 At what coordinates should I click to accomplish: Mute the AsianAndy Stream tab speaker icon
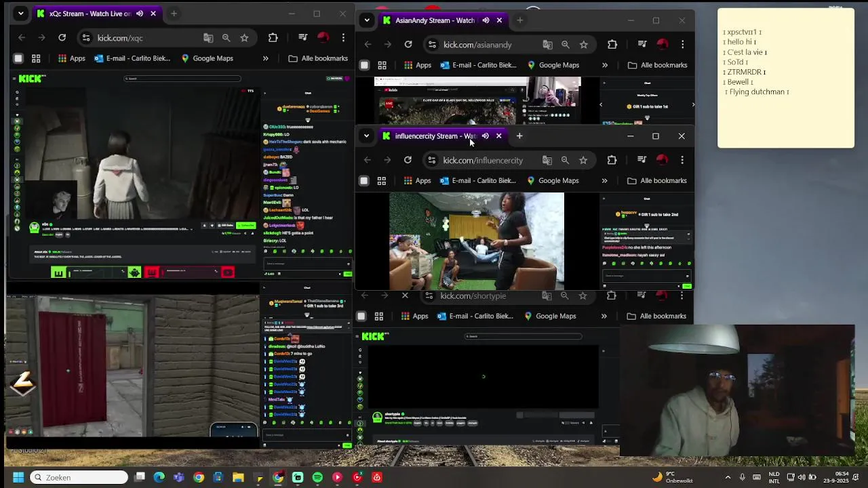coord(486,20)
